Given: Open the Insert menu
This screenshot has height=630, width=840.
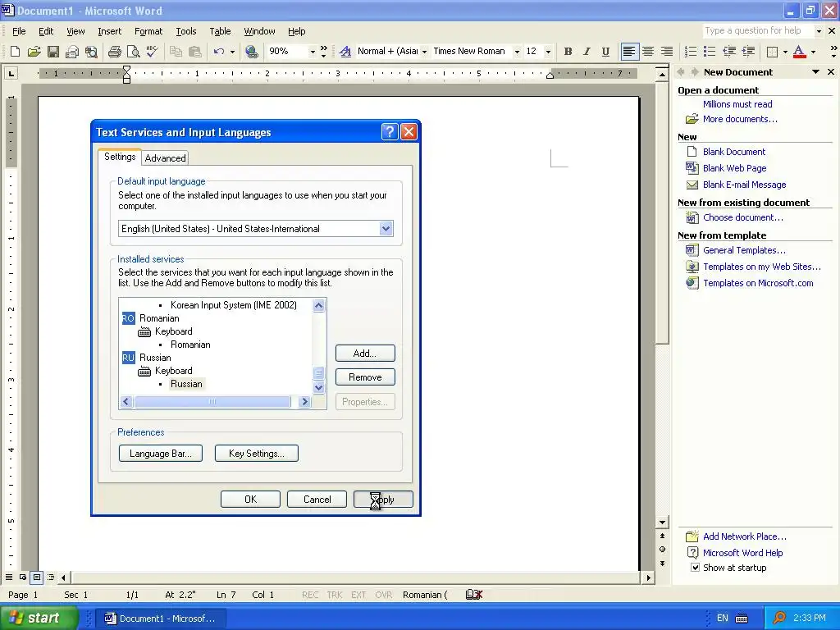Looking at the screenshot, I should pos(109,31).
